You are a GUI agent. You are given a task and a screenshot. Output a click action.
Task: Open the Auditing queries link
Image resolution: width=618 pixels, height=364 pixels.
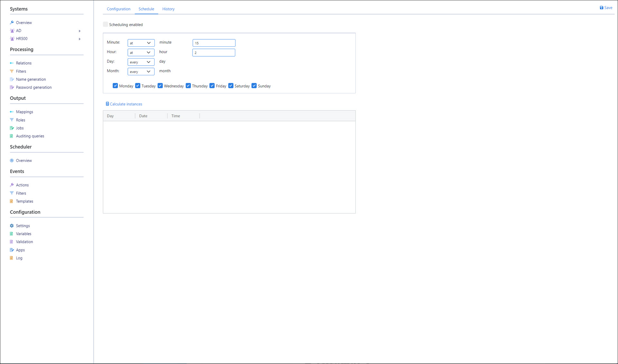pyautogui.click(x=30, y=136)
